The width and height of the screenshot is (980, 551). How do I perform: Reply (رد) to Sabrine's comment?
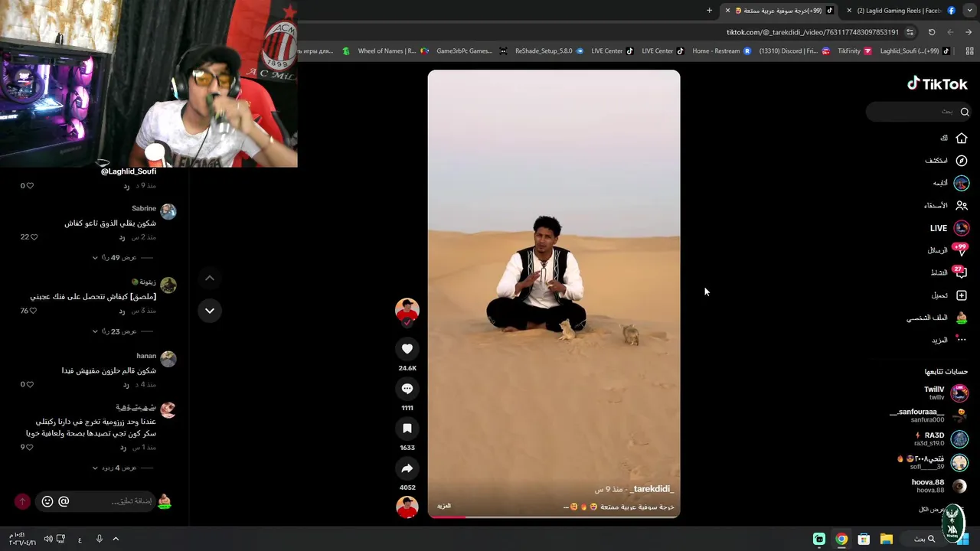tap(122, 237)
